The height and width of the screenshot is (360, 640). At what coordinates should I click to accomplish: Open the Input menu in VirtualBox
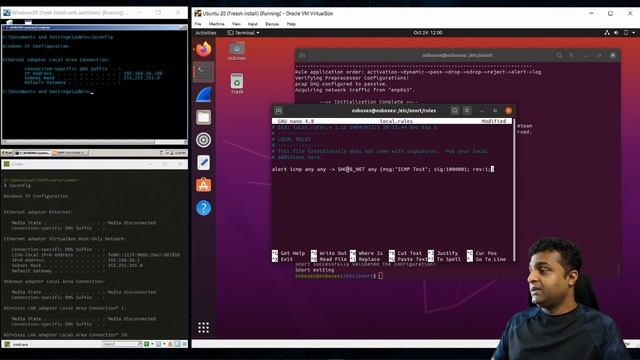[x=253, y=24]
